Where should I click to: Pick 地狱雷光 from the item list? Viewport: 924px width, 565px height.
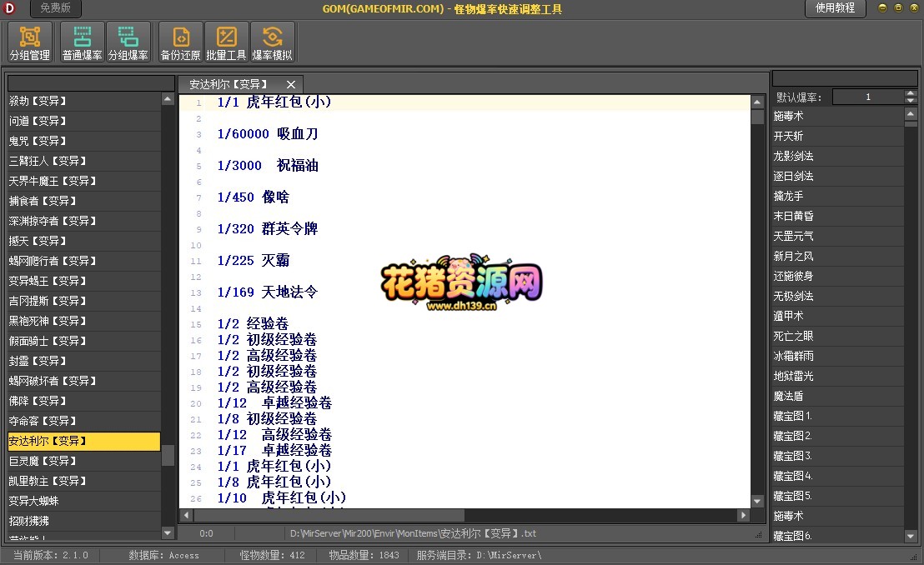coord(837,377)
